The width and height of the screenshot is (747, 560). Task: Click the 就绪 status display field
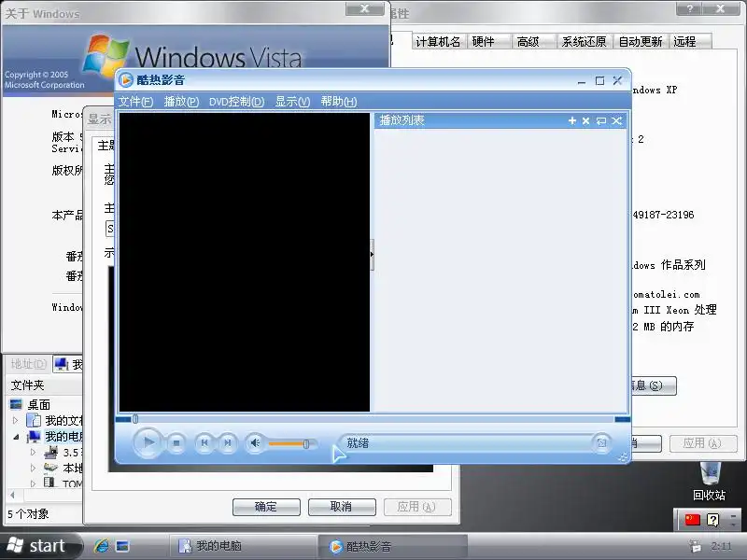point(464,443)
